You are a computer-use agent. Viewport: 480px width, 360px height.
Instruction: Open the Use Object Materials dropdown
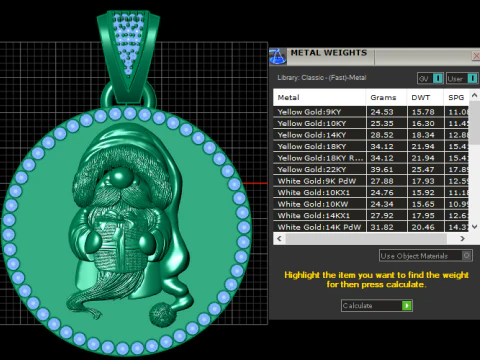tap(426, 256)
